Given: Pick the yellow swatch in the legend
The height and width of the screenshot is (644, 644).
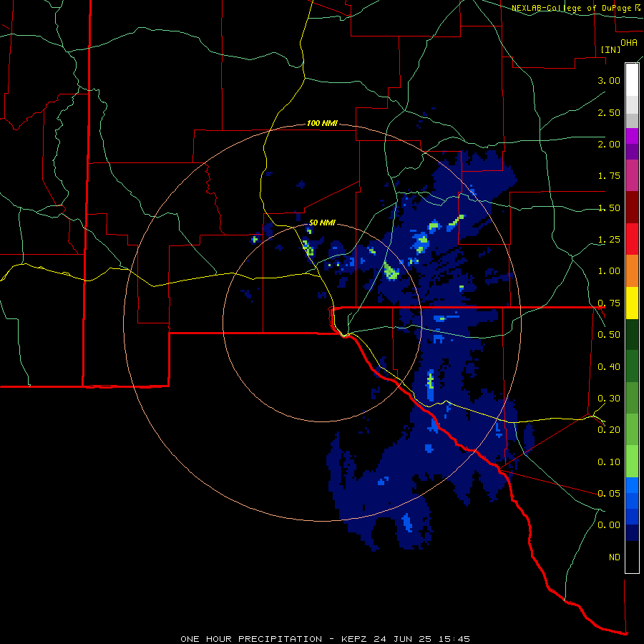Looking at the screenshot, I should [x=632, y=303].
